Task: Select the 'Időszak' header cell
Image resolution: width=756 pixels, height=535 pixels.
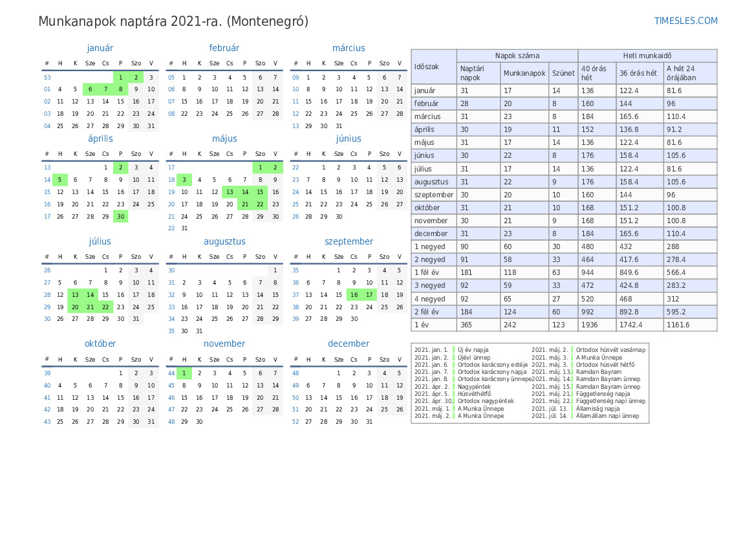Action: tap(427, 67)
